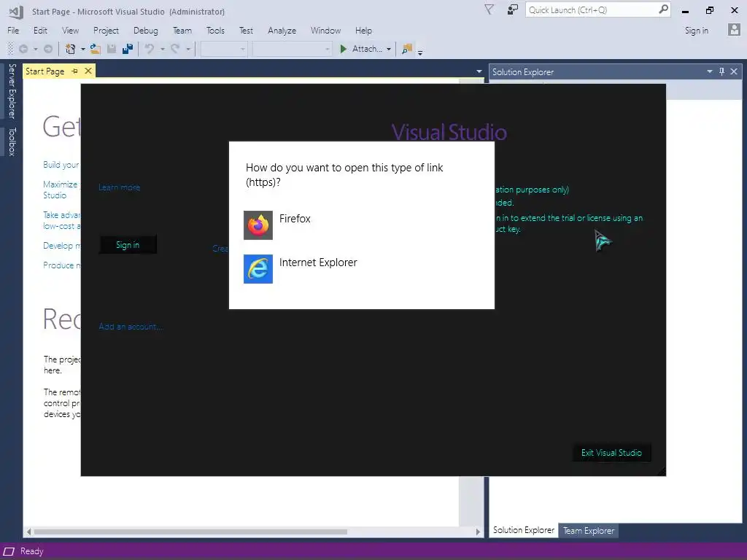Click the Quick Launch magnifier icon

coord(663,9)
